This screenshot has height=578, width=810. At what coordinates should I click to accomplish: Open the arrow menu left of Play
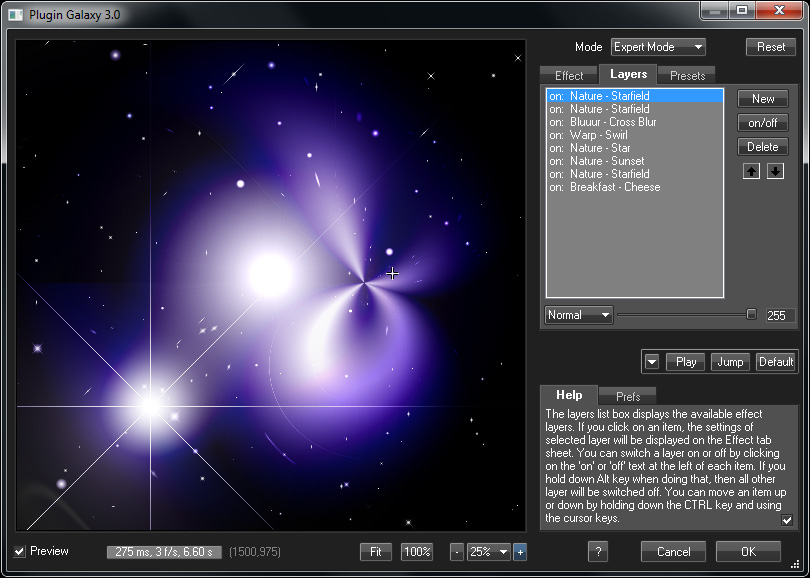pos(652,362)
